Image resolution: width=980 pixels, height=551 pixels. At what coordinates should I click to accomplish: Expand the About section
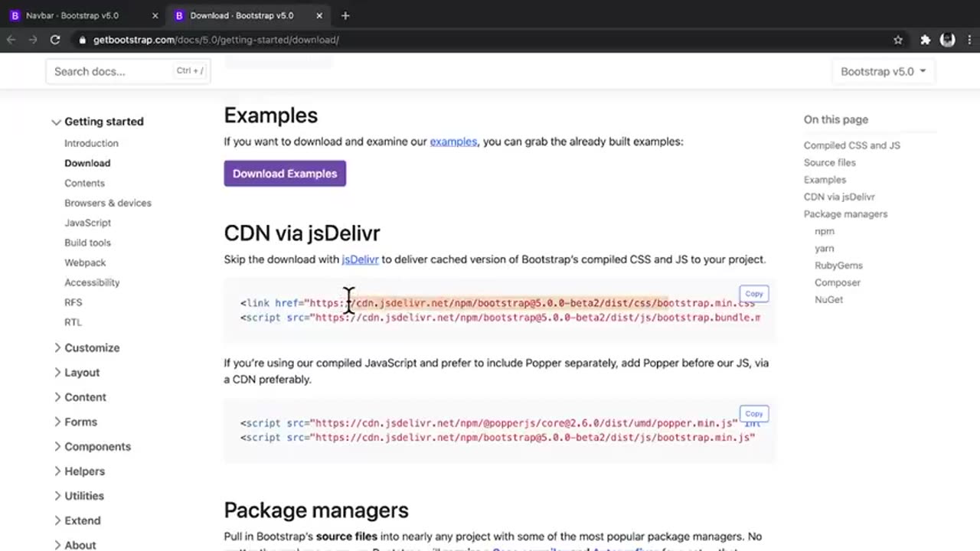pos(73,545)
